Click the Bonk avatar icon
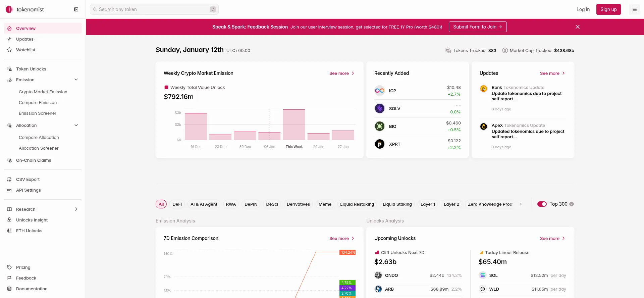The width and height of the screenshot is (644, 298). [484, 89]
